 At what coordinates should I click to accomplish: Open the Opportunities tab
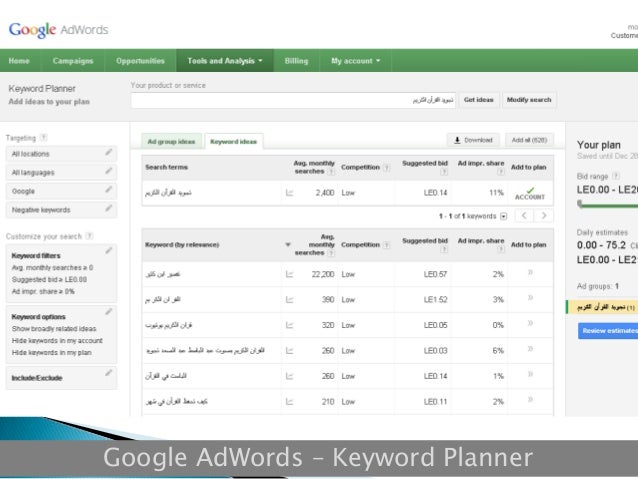point(140,61)
